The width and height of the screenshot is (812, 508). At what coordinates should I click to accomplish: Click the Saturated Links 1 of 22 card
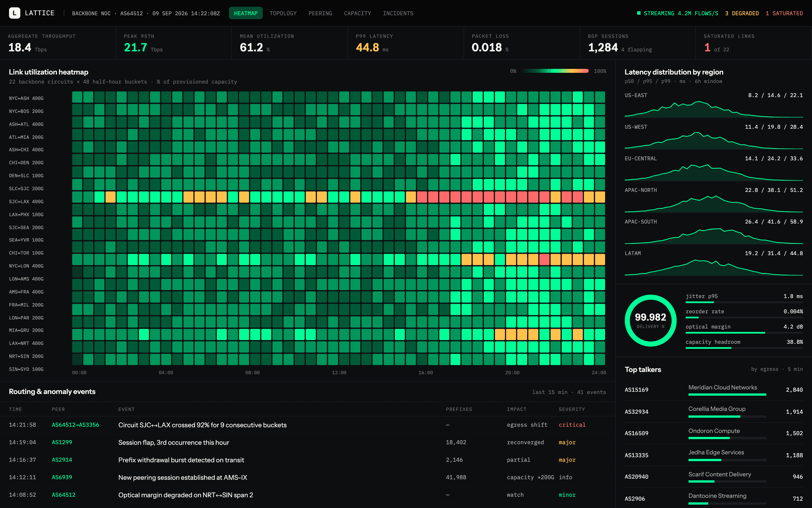[x=754, y=43]
